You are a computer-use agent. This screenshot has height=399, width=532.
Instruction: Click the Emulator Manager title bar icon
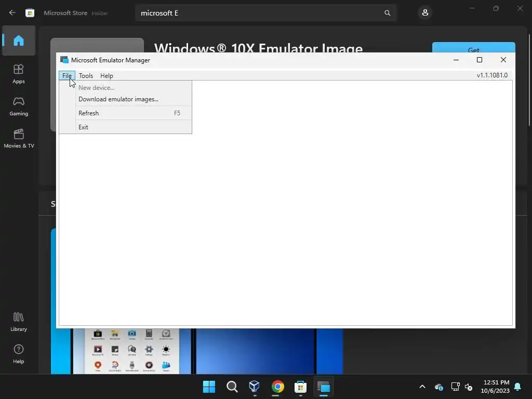point(64,60)
